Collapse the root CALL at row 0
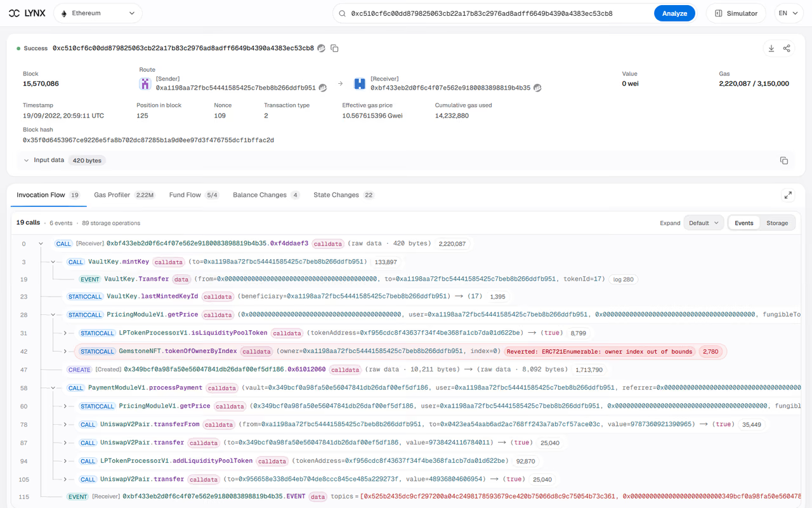 [x=41, y=244]
